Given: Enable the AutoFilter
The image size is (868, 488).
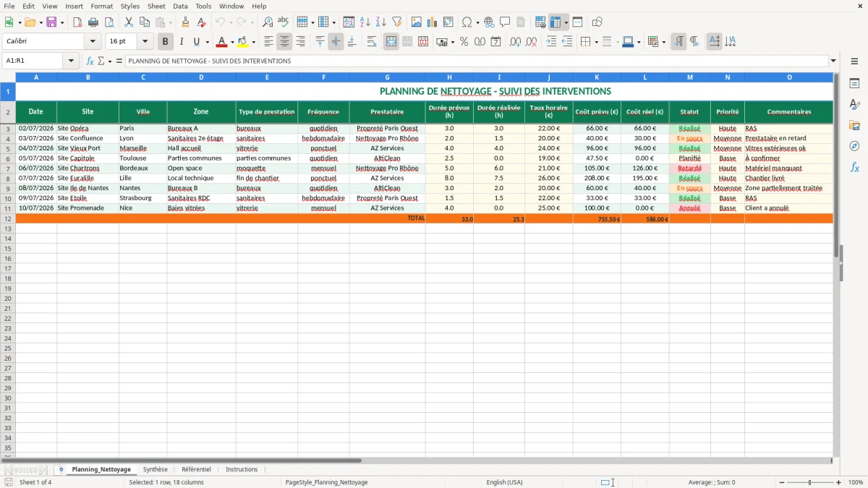Looking at the screenshot, I should pos(397,22).
